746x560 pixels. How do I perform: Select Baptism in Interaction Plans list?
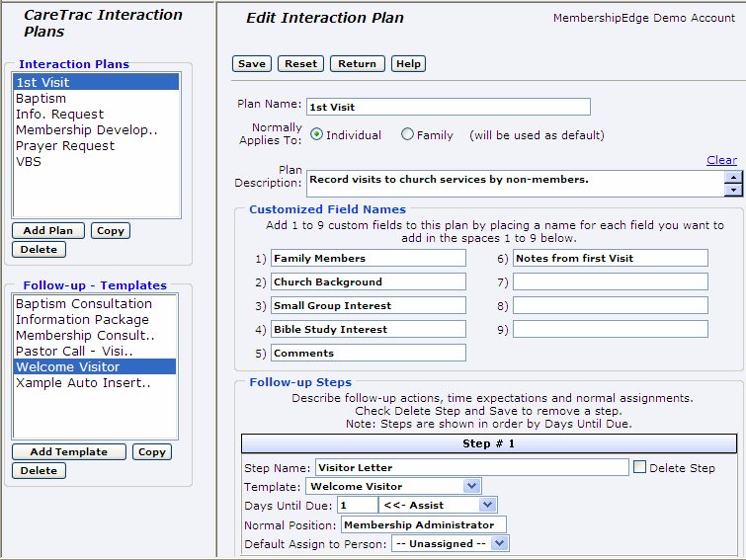41,99
